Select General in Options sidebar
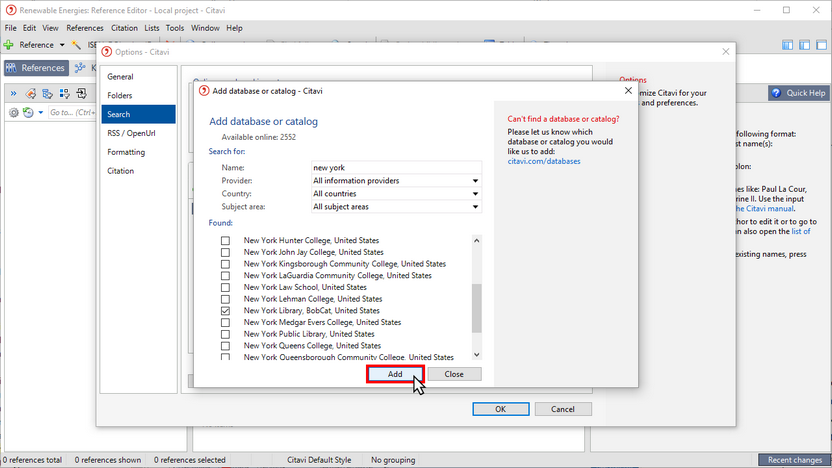Viewport: 832px width, 468px height. 138,77
